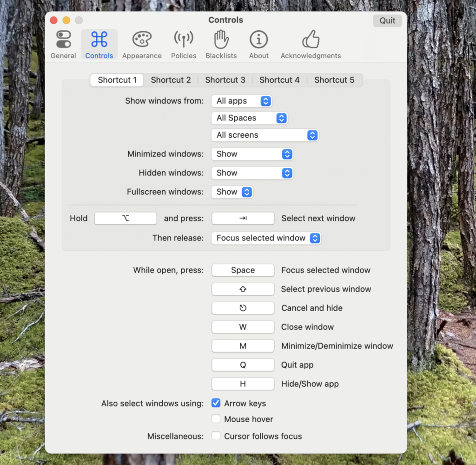The image size is (476, 465).
Task: Open the General preferences pane
Action: pos(63,45)
